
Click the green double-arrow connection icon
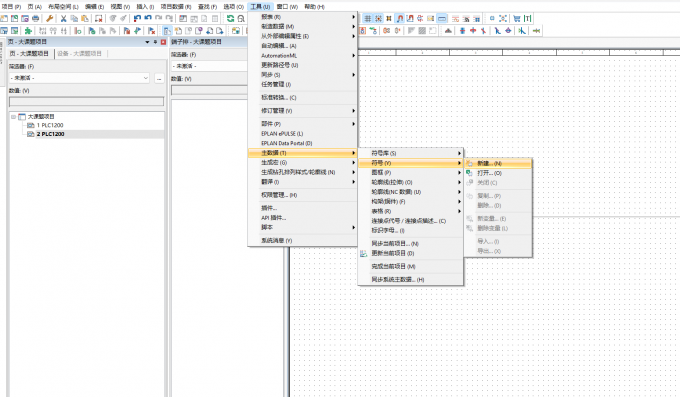[x=536, y=30]
